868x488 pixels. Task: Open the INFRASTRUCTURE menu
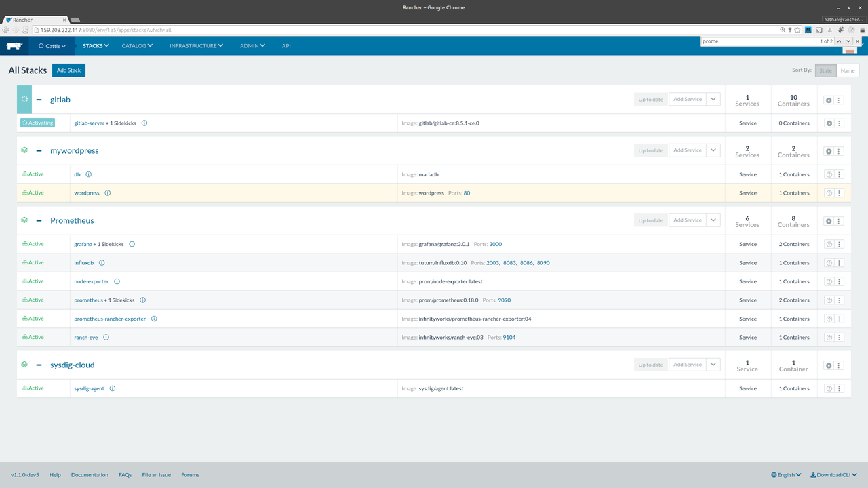(196, 46)
